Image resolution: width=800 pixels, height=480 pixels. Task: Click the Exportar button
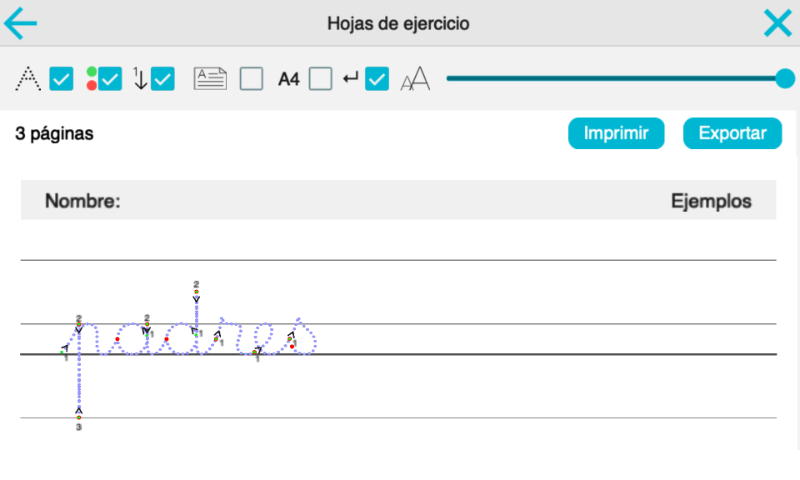732,133
